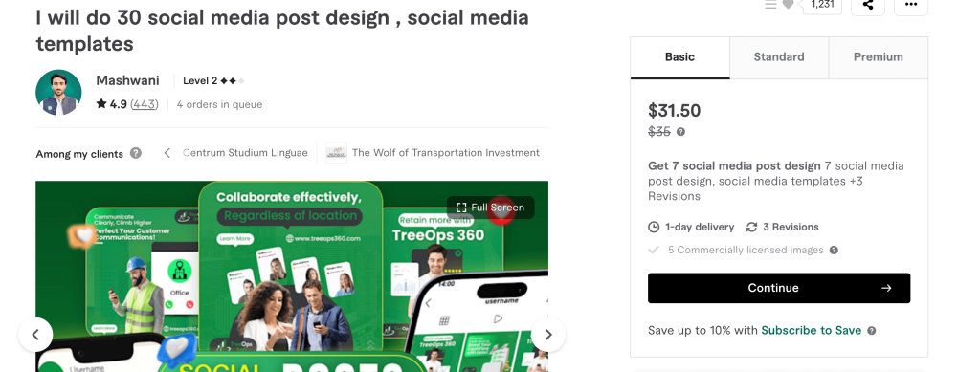
Task: Go to the previous gallery image arrow
Action: click(35, 335)
